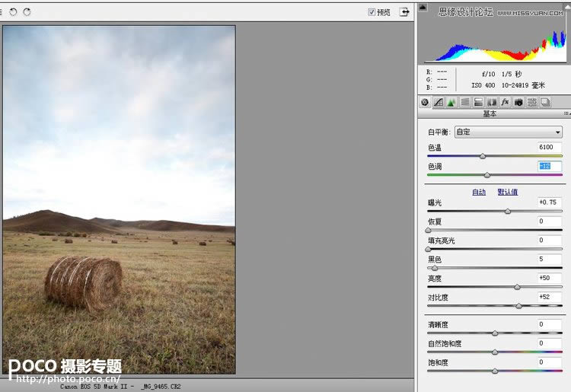Image resolution: width=571 pixels, height=392 pixels.
Task: Click the 曝光 exposure slider handle
Action: click(x=508, y=211)
